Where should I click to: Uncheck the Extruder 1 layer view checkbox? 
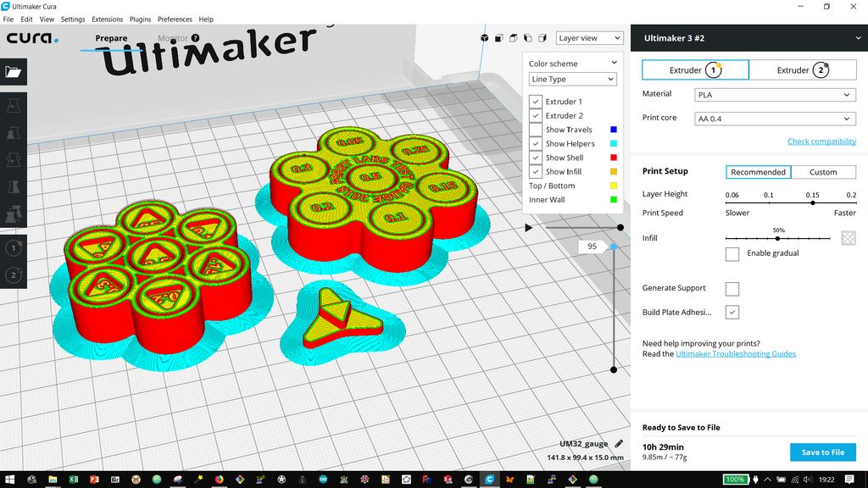point(536,102)
